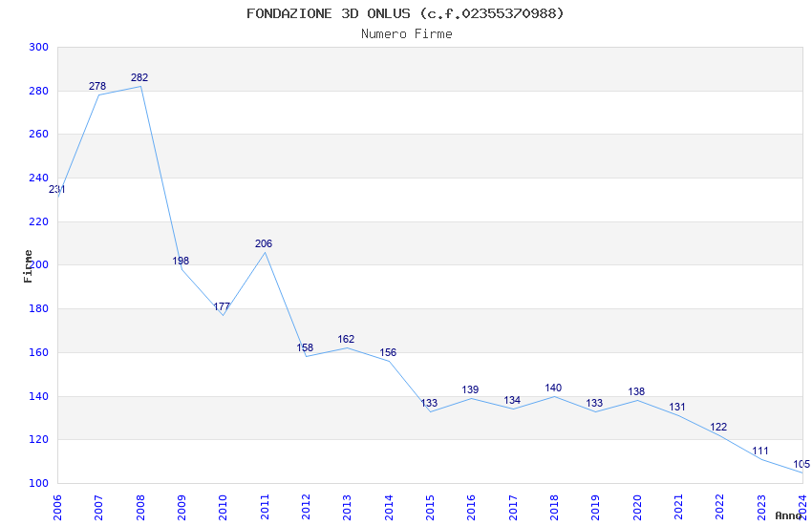Click the x-axis year 2011

click(x=265, y=508)
